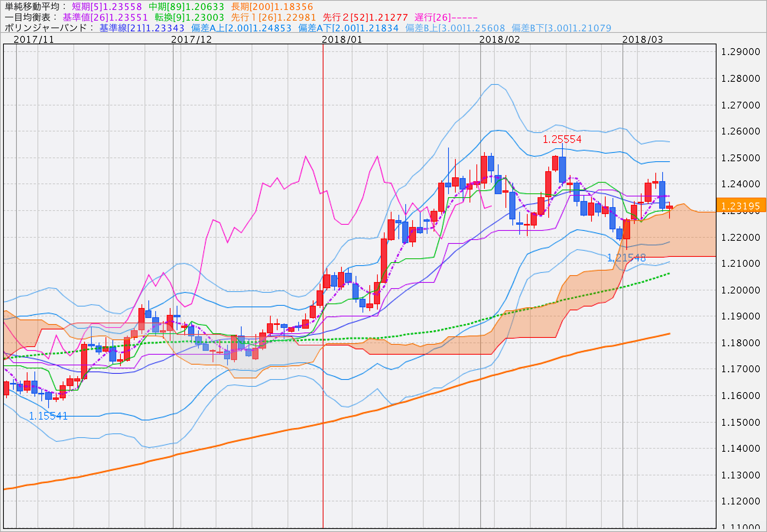The width and height of the screenshot is (767, 532).
Task: Click the 先行1[26]1.22981 label
Action: 273,17
